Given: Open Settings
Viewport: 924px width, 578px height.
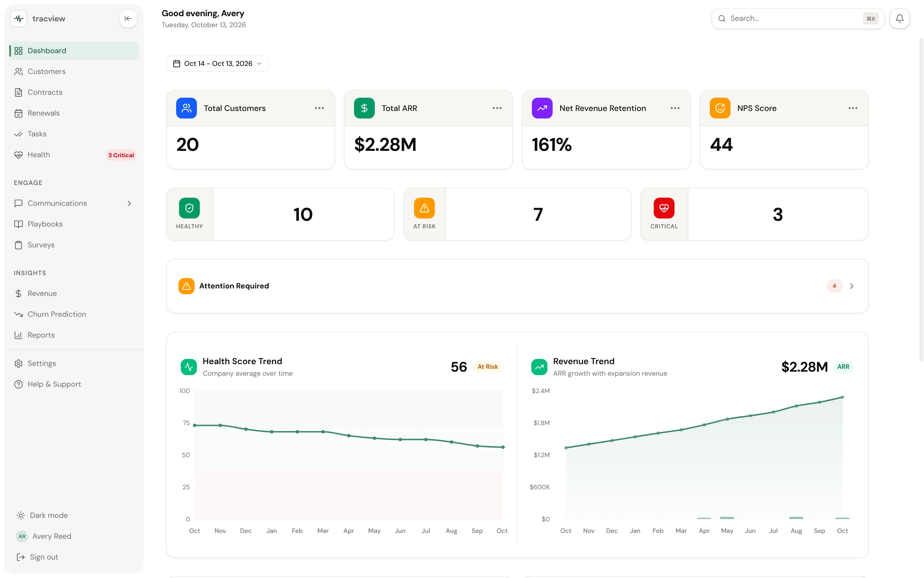Looking at the screenshot, I should [74, 363].
